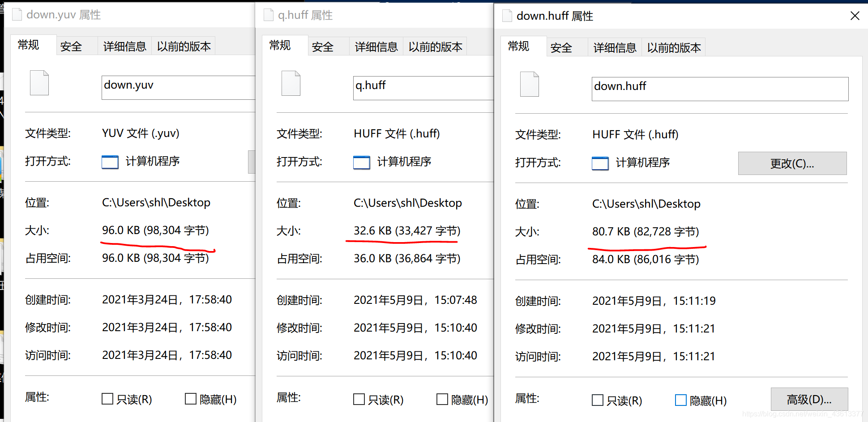
Task: Click creation time 15:11:19 in down.huff window
Action: [654, 301]
